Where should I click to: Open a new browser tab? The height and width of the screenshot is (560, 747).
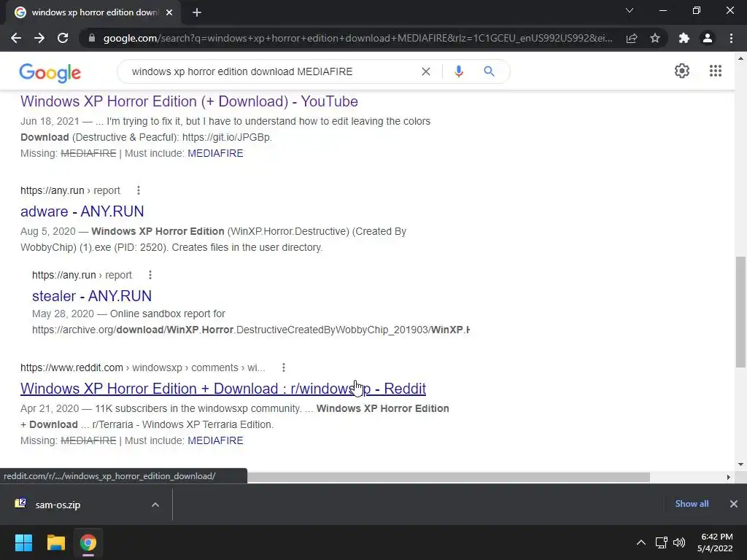197,12
